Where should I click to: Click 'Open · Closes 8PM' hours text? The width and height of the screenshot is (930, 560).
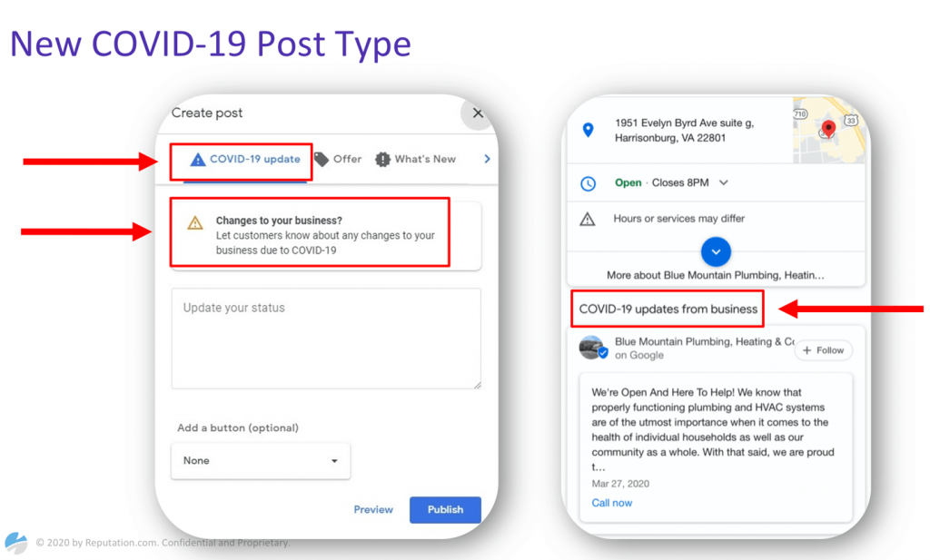pyautogui.click(x=661, y=182)
